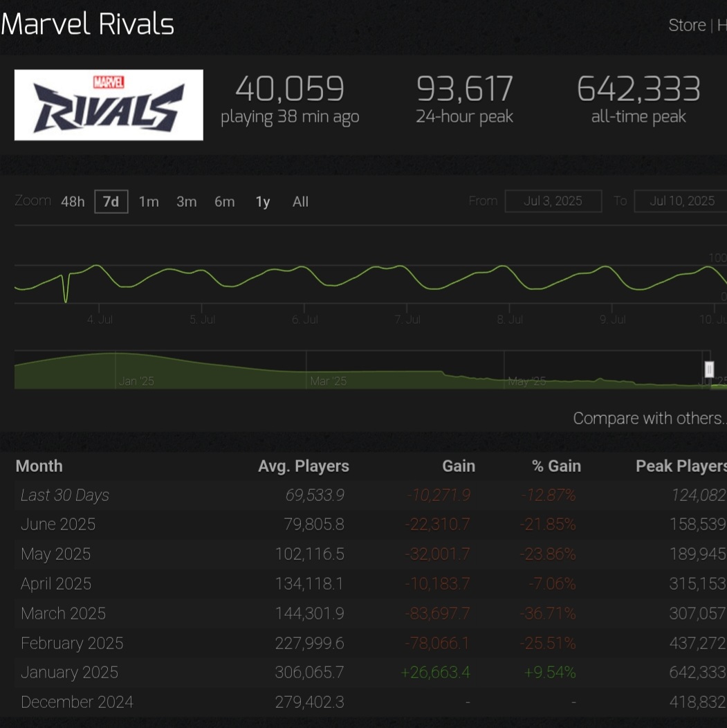
Task: Set chart zoom to 48h
Action: pos(73,201)
